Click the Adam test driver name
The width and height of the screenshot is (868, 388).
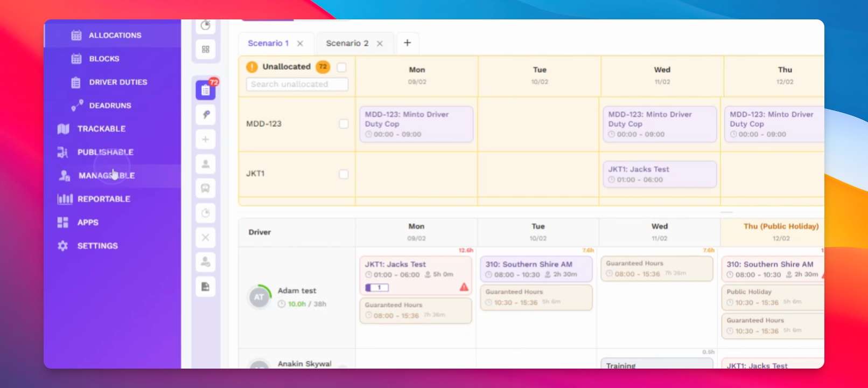(297, 290)
